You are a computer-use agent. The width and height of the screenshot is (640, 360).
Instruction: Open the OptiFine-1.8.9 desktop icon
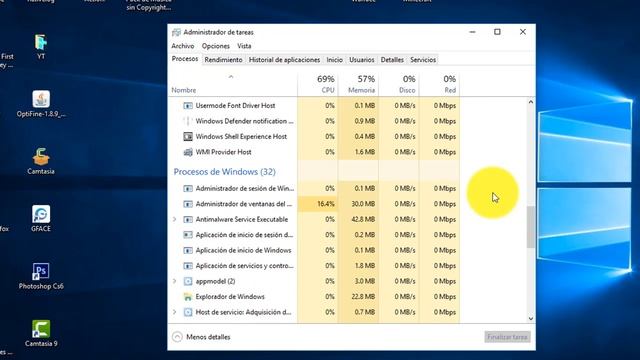click(x=41, y=104)
